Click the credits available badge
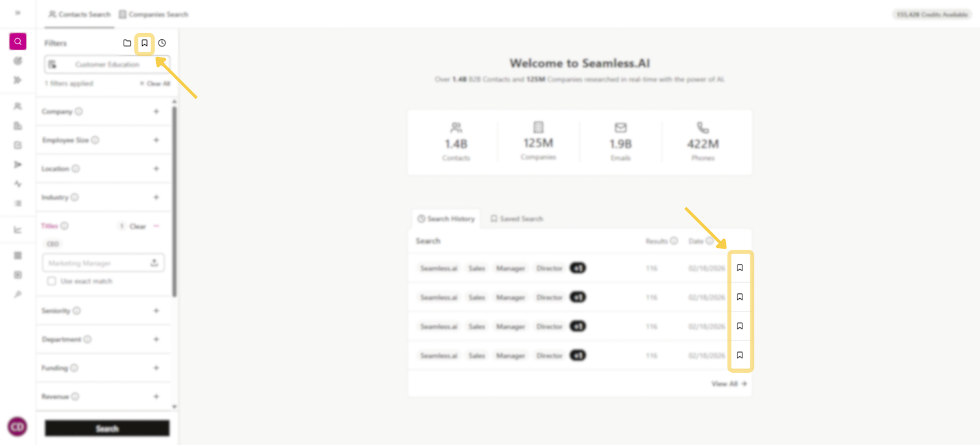 pos(932,14)
